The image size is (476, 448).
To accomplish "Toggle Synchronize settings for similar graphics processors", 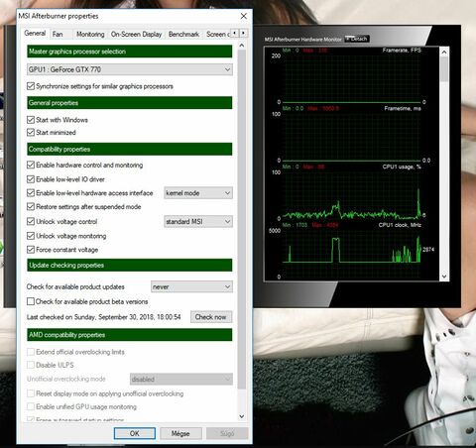I will click(31, 86).
